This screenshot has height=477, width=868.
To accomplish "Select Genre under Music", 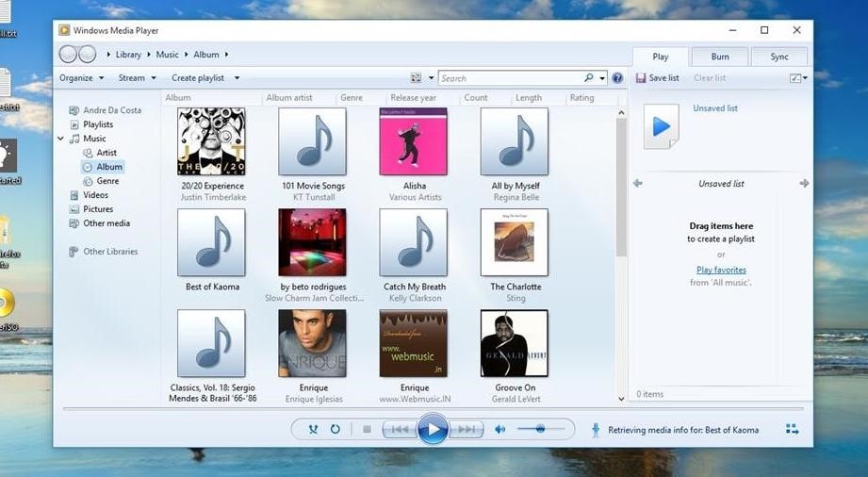I will point(101,181).
